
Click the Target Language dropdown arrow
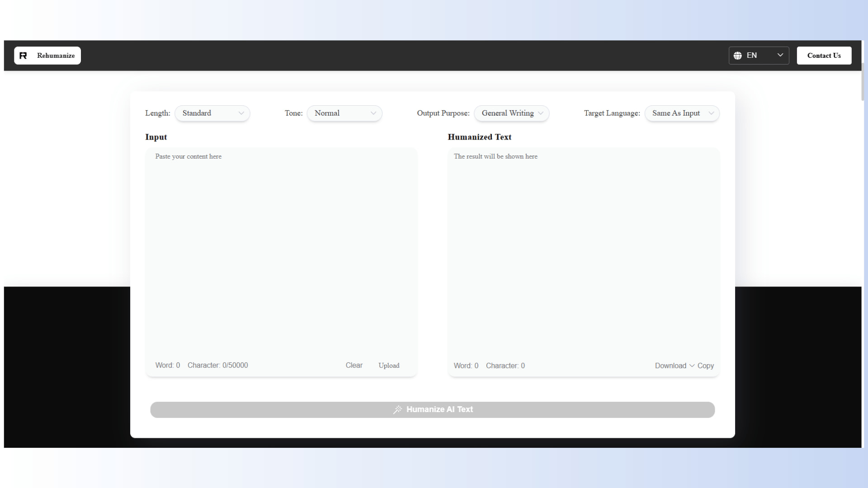[x=712, y=113]
